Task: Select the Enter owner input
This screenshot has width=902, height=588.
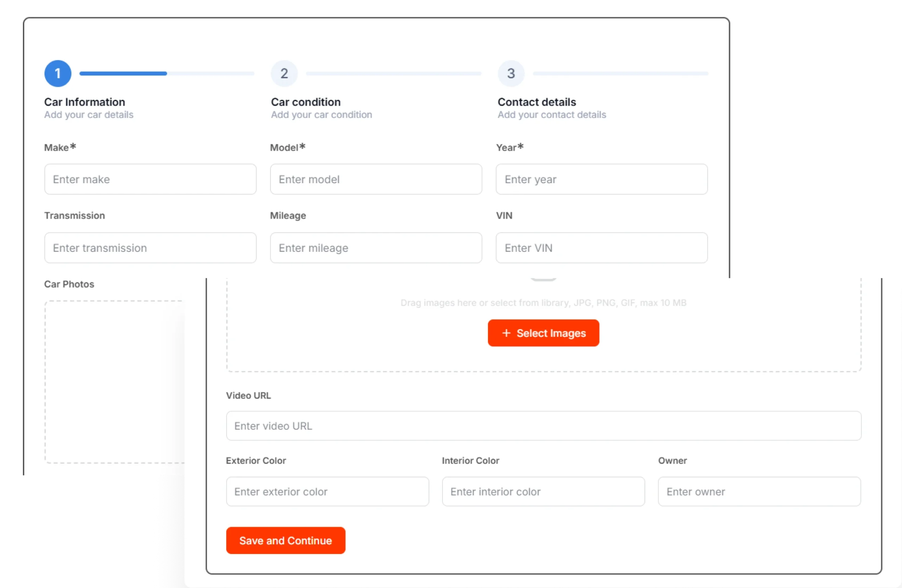Action: pos(759,491)
